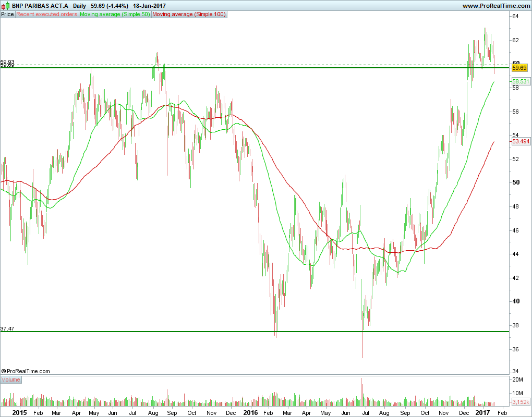Viewport: 532px width, 417px height.
Task: Open the Volume panel label
Action: (x=11, y=379)
